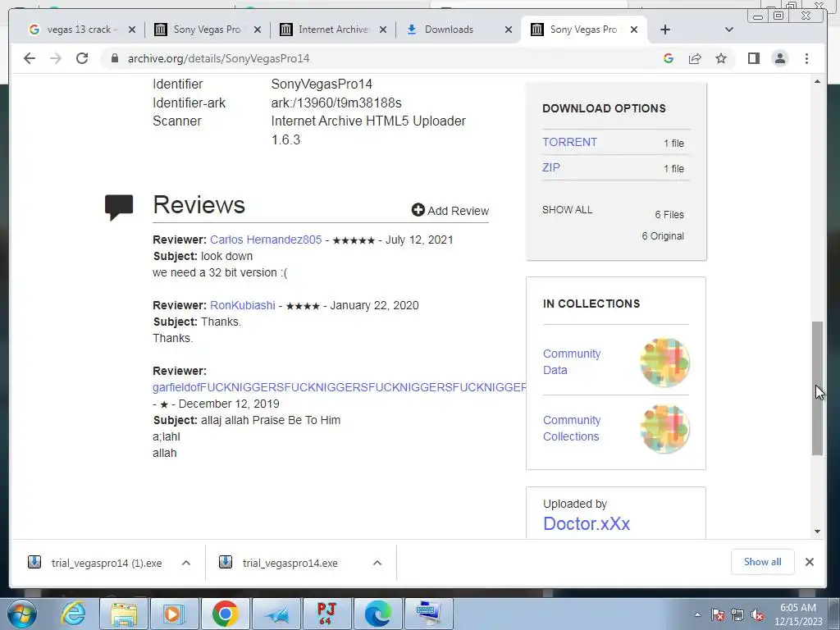
Task: Click SHOW ALL download options
Action: tap(567, 209)
